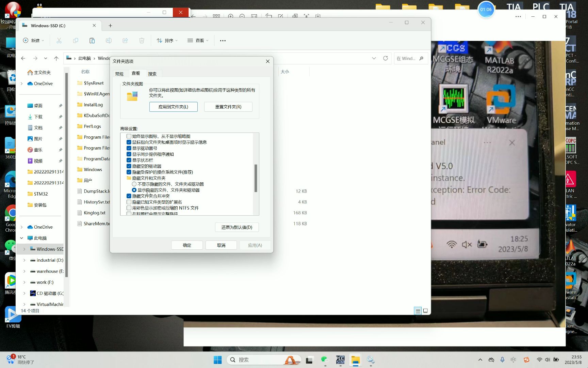This screenshot has height=368, width=588.
Task: Click the Delete trash icon in toolbar
Action: (x=142, y=41)
